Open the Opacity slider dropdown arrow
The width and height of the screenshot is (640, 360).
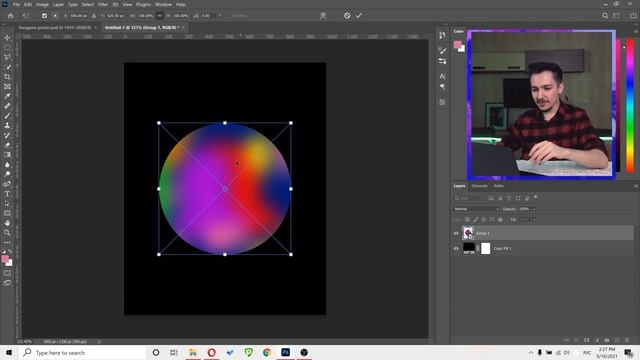coord(534,209)
